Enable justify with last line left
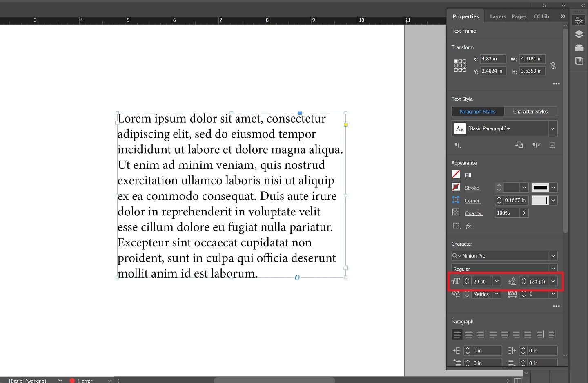The image size is (588, 383). coord(492,334)
